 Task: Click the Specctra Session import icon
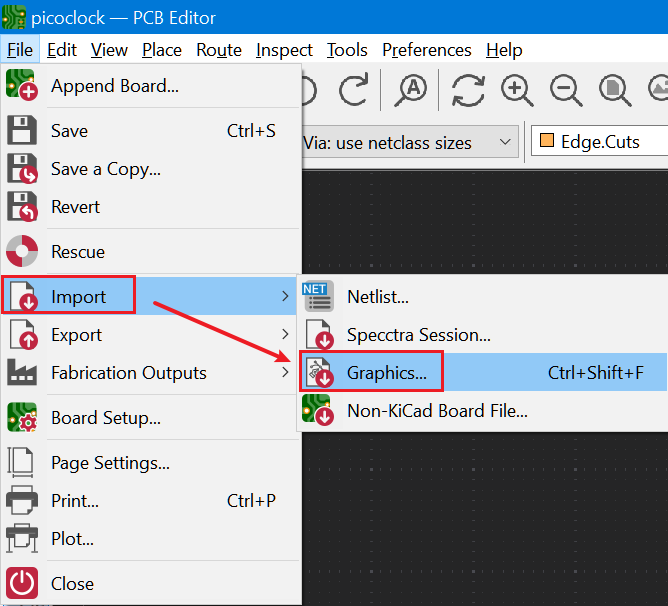(x=320, y=334)
